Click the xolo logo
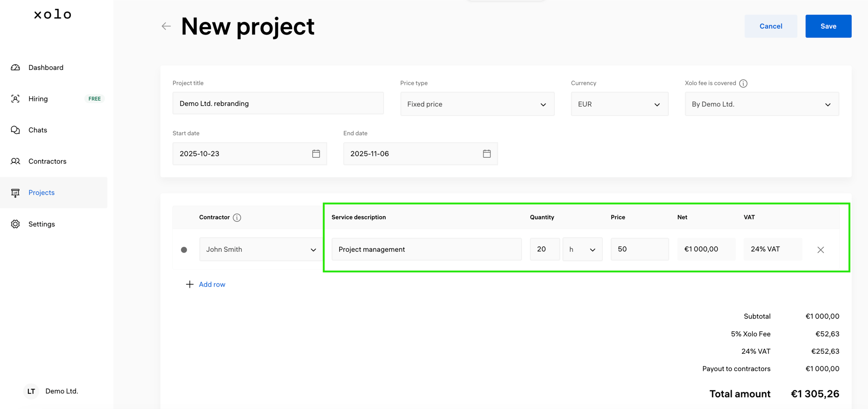The height and width of the screenshot is (409, 868). point(53,15)
